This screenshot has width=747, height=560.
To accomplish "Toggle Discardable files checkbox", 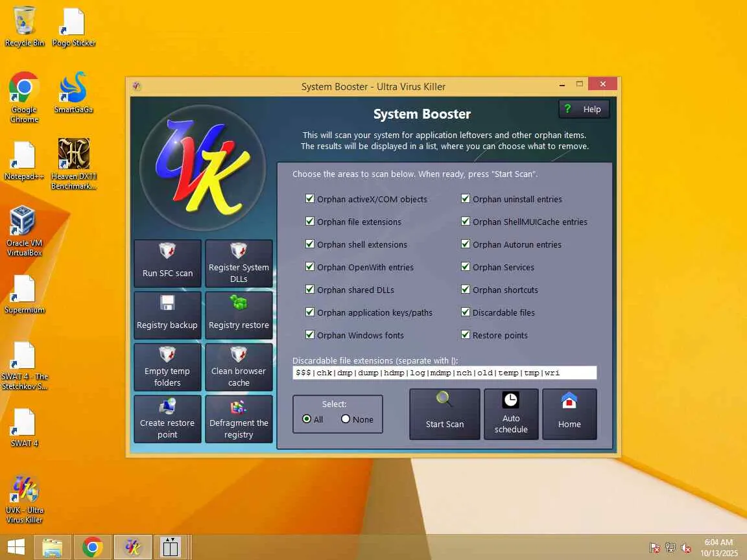I will (x=466, y=312).
